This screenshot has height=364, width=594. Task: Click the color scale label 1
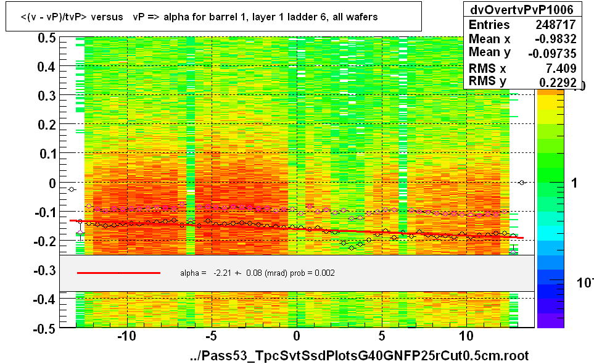574,183
